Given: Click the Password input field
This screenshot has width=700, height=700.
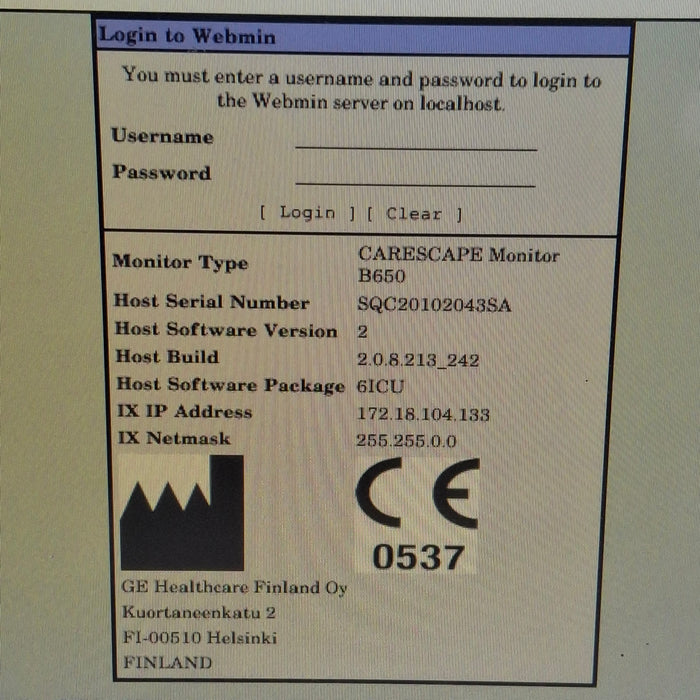Looking at the screenshot, I should [415, 175].
